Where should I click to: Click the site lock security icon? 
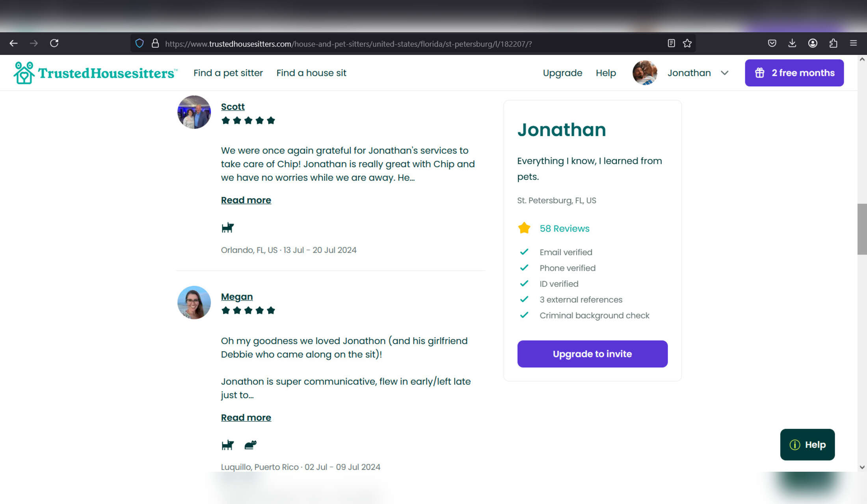coord(155,43)
